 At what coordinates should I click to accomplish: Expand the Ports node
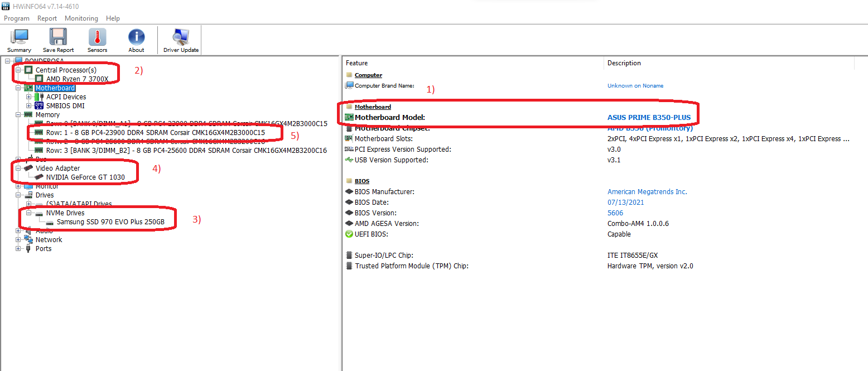click(x=18, y=248)
